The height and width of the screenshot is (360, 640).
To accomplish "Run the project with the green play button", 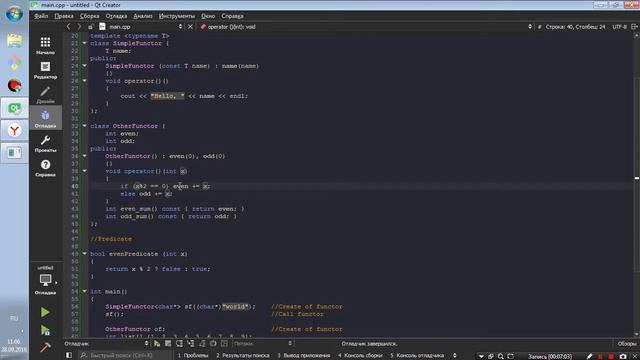I will [x=45, y=312].
